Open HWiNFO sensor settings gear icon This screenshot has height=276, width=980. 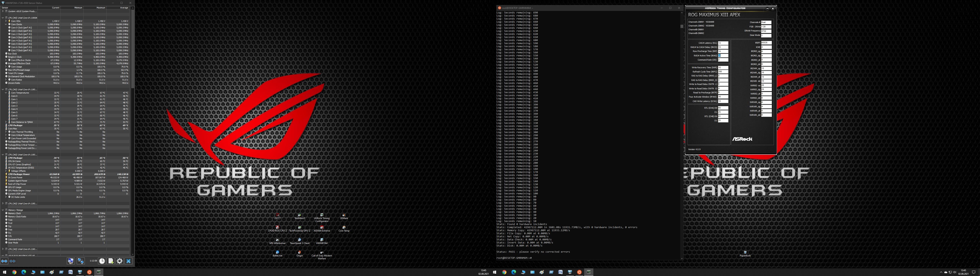119,261
